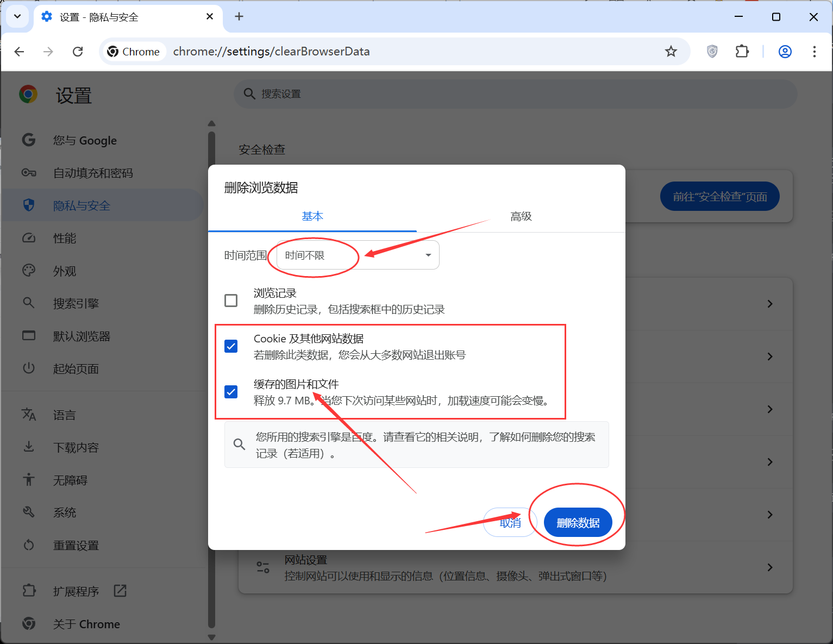Click the wrench icon next to 系统
This screenshot has width=833, height=644.
28,511
